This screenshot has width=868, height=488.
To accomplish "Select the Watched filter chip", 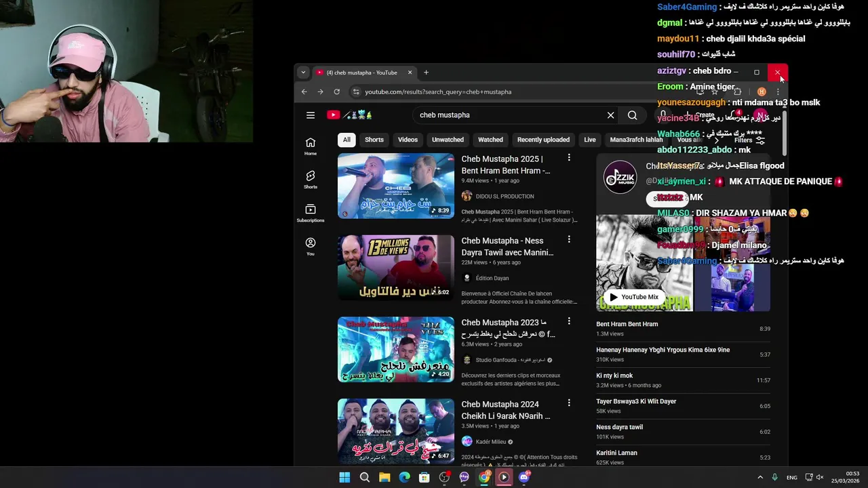I will (x=490, y=140).
